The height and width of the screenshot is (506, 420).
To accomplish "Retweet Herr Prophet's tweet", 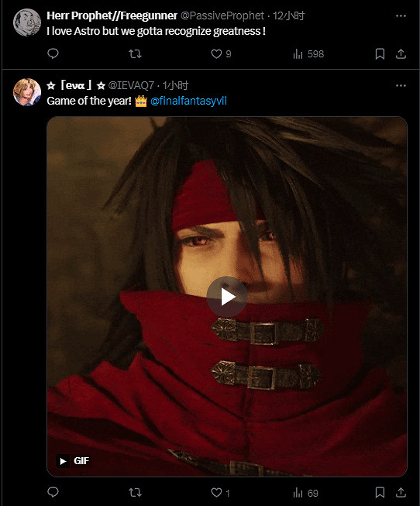I will point(135,53).
